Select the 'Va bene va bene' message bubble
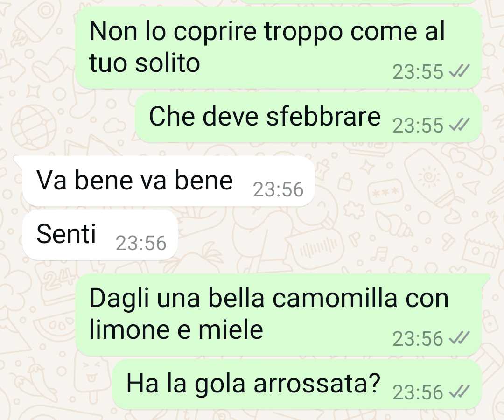This screenshot has width=504, height=420. 168,181
